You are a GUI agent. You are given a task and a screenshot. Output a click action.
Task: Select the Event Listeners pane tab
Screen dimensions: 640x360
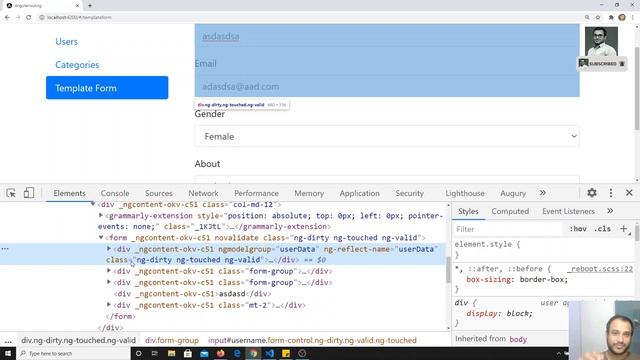[568, 211]
